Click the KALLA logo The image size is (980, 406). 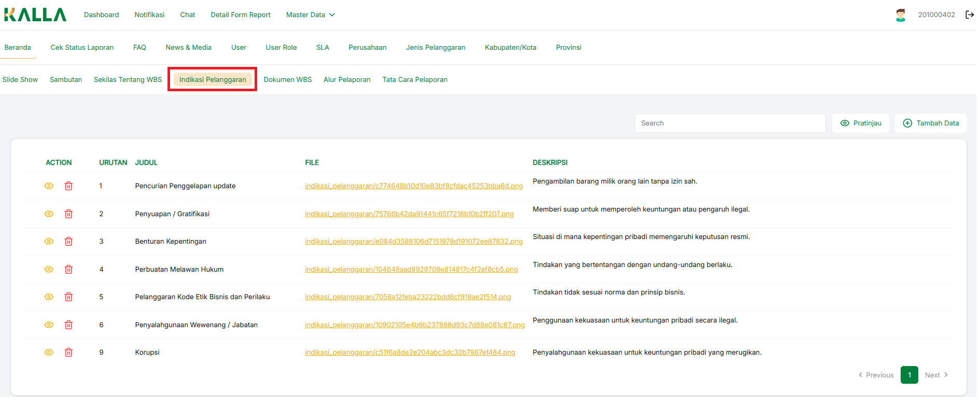pos(35,15)
